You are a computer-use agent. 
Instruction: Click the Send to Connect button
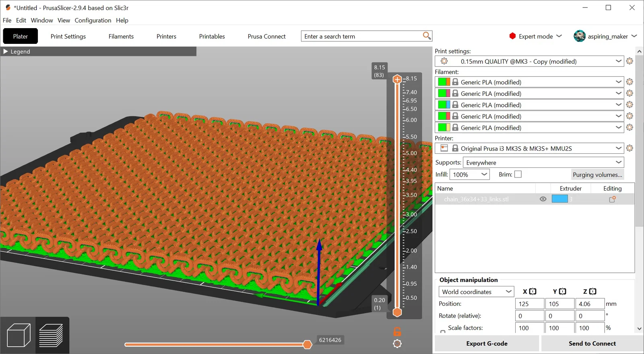[592, 344]
